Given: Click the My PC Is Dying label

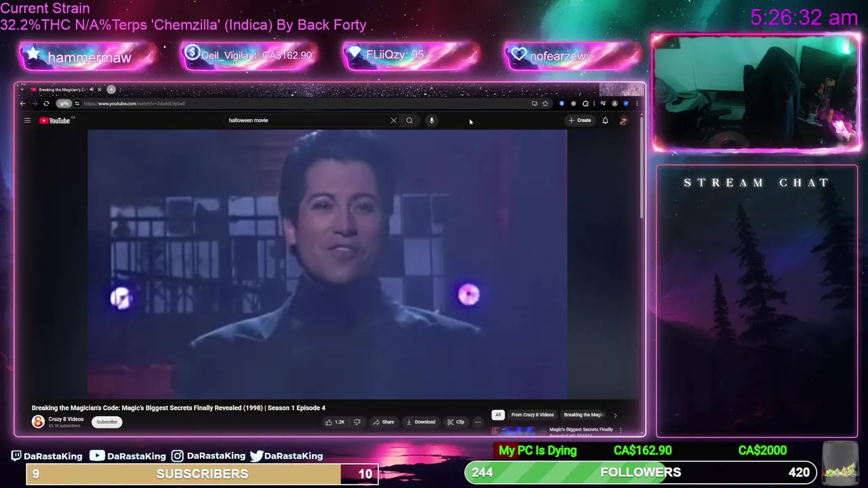Looking at the screenshot, I should tap(538, 451).
